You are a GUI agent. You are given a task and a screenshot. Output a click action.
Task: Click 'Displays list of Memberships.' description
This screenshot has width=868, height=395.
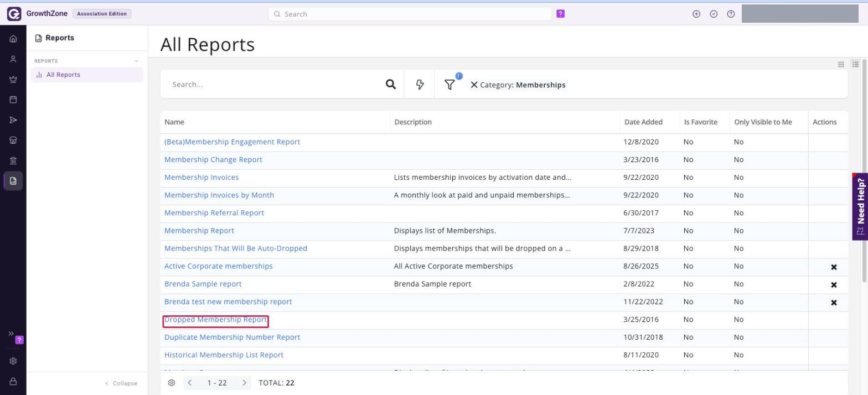click(x=445, y=231)
